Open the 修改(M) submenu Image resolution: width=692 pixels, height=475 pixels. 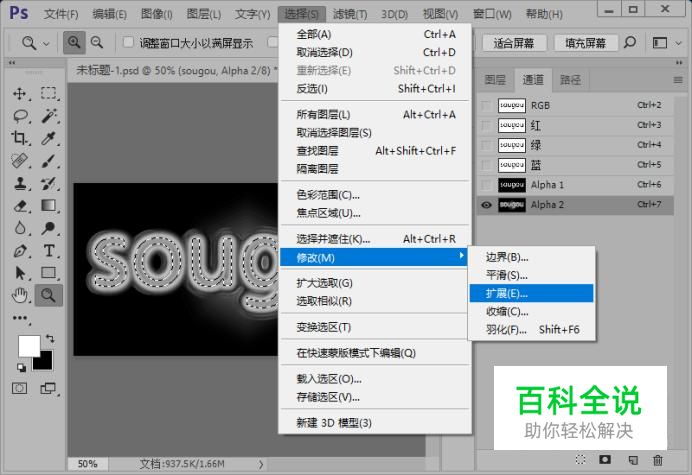pos(373,257)
